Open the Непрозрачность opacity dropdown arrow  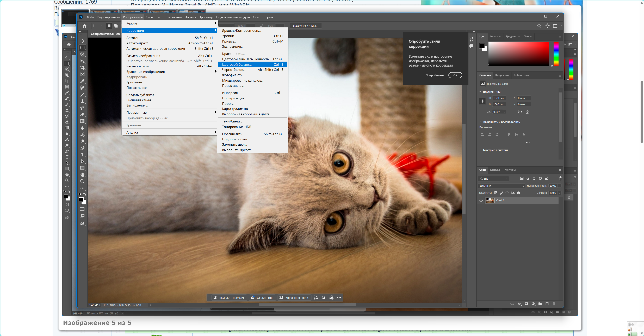coord(560,186)
